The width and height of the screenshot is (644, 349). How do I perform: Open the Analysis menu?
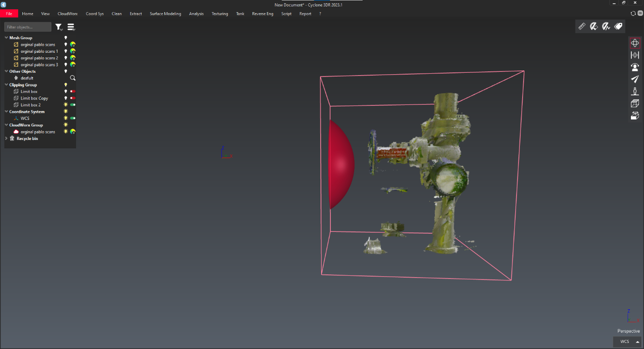[196, 14]
